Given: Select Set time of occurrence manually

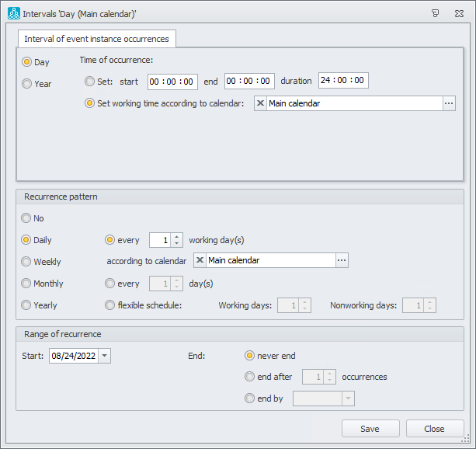Looking at the screenshot, I should (89, 81).
